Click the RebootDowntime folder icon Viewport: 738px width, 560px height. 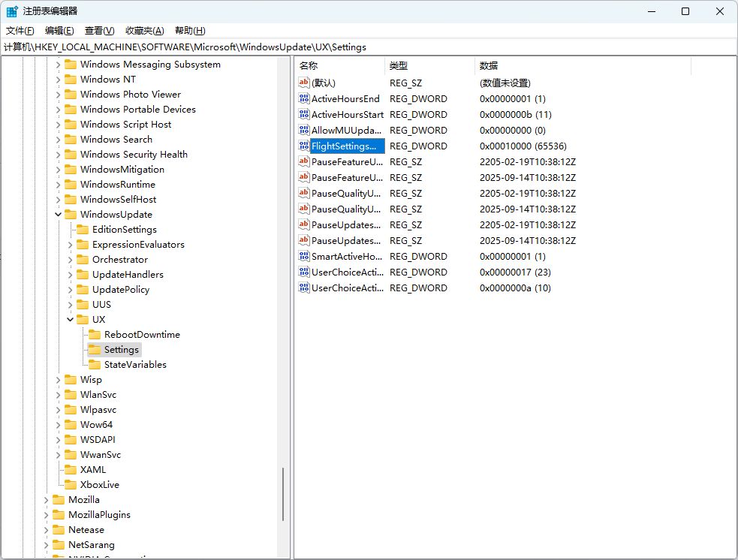click(95, 335)
